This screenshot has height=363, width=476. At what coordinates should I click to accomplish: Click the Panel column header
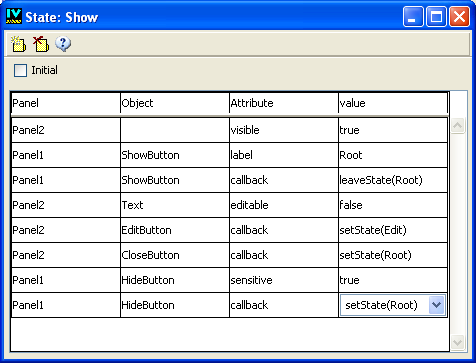[66, 103]
